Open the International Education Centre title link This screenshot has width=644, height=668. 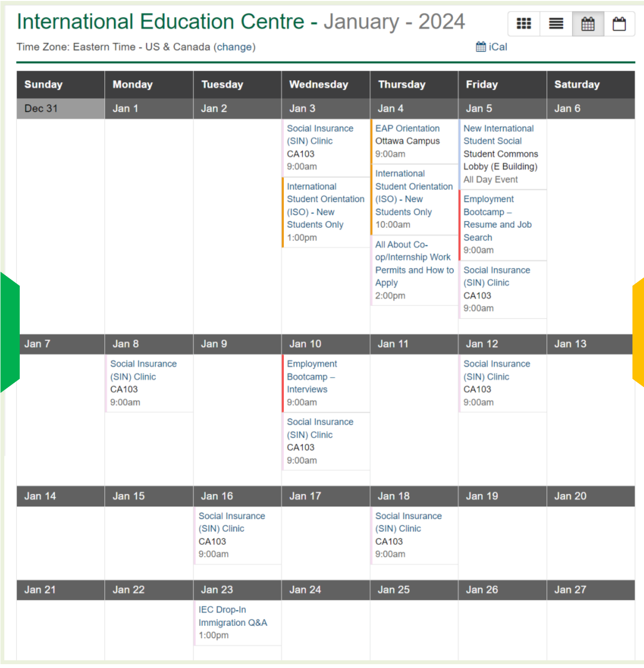click(161, 22)
